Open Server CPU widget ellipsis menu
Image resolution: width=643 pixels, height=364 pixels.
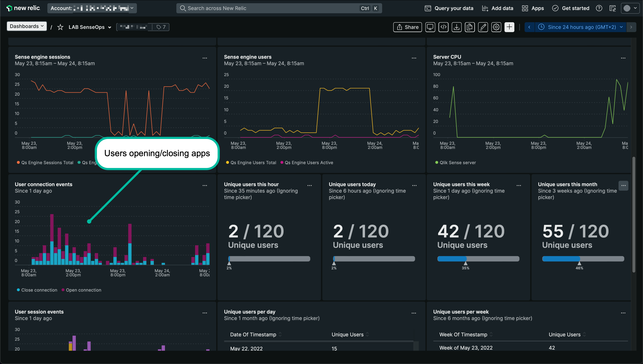pyautogui.click(x=623, y=58)
